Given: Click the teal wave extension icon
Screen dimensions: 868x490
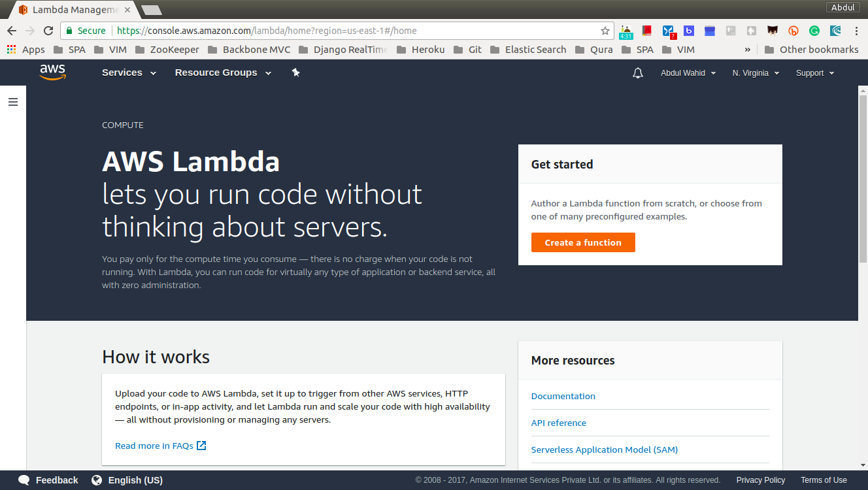Looking at the screenshot, I should tap(835, 31).
